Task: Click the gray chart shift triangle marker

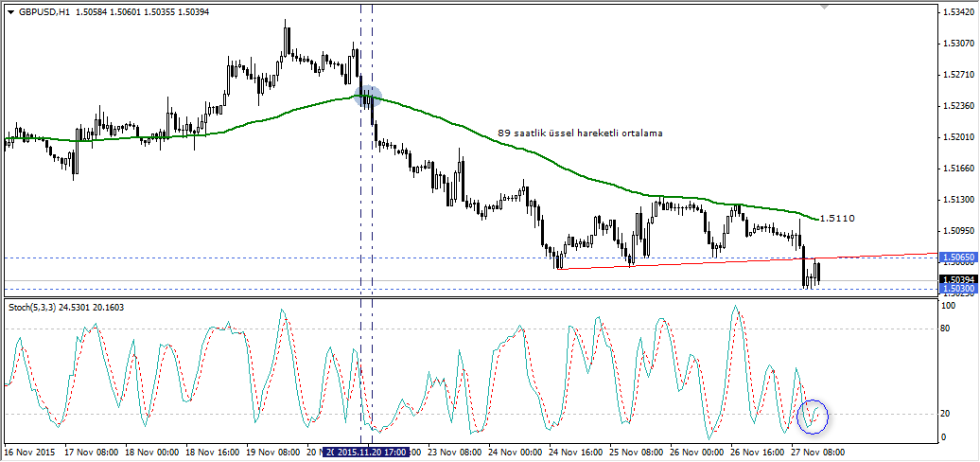Action: click(824, 8)
